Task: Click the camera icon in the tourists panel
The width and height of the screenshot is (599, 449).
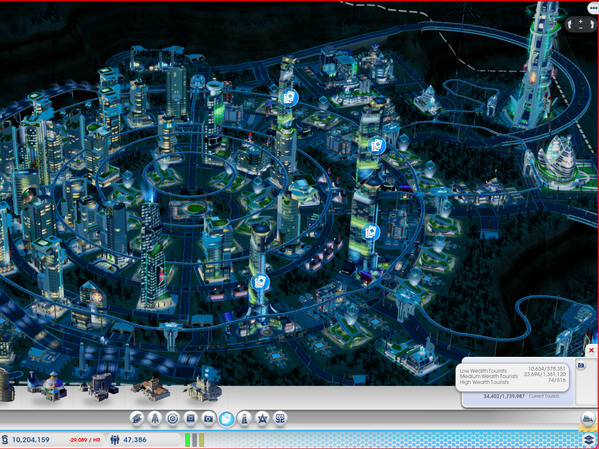Action: 581,365
